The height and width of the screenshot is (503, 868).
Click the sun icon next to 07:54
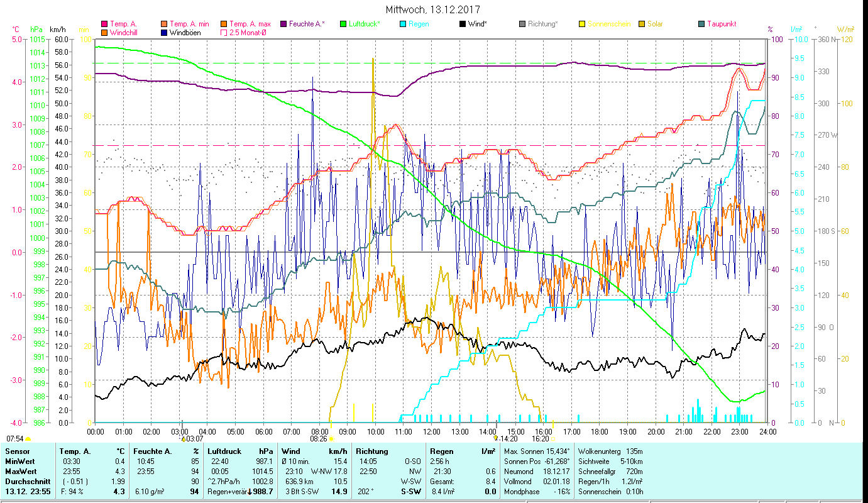tap(28, 439)
